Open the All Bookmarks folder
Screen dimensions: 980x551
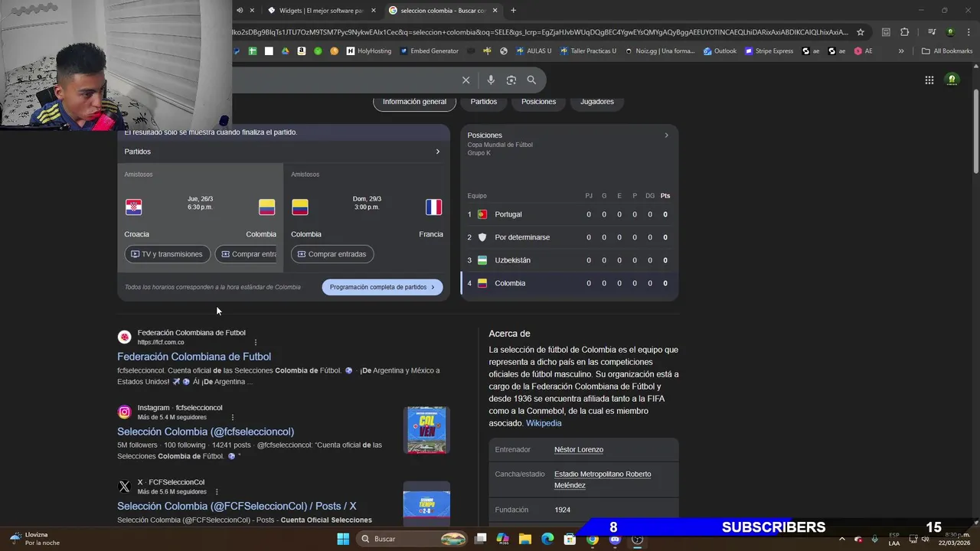point(947,51)
